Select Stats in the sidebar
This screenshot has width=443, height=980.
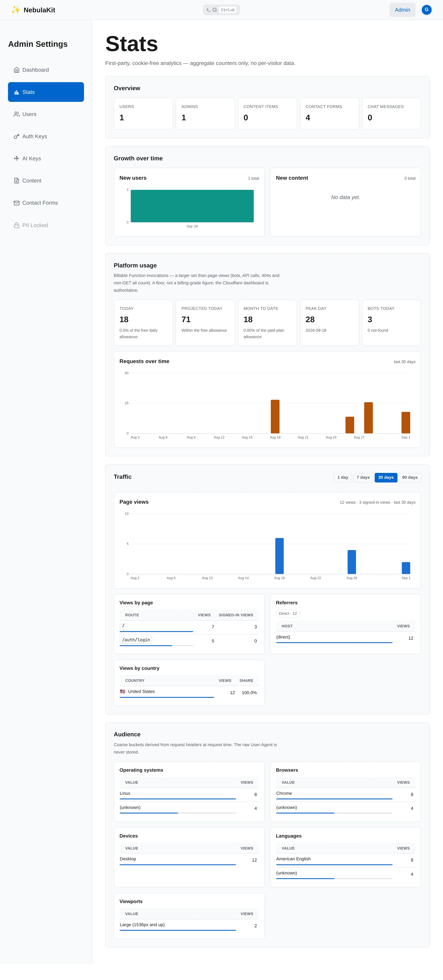click(46, 92)
